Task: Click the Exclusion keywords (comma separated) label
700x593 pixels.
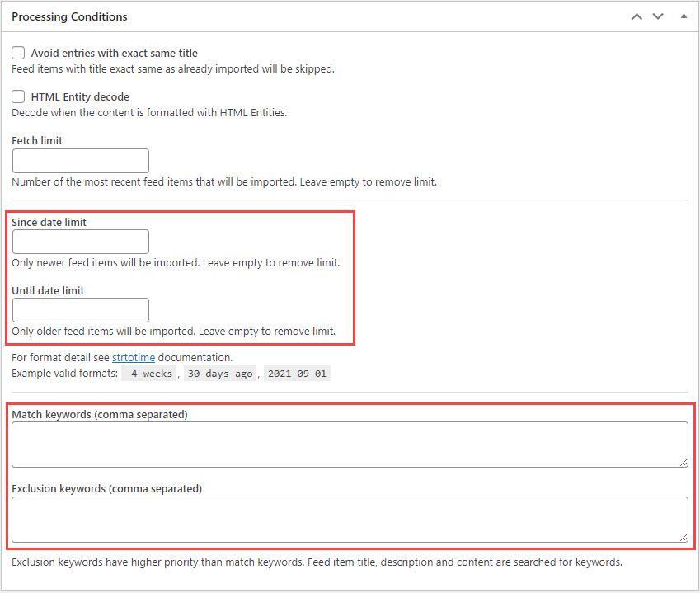Action: (106, 488)
